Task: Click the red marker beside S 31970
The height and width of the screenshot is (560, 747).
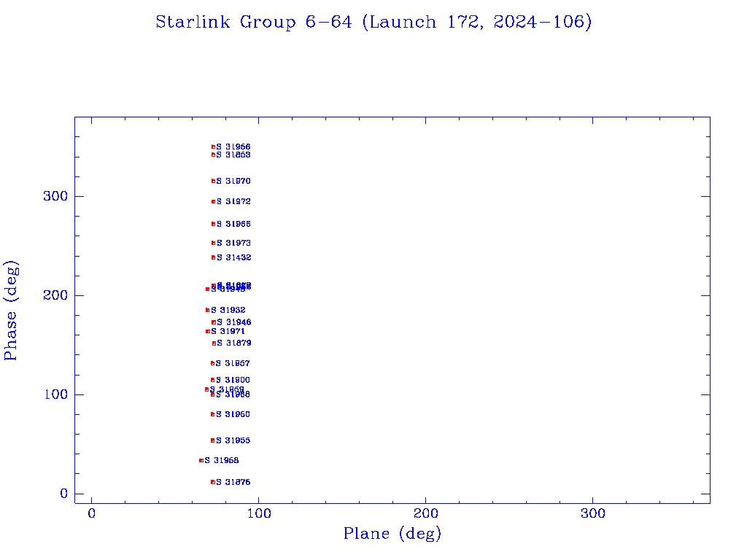Action: coord(214,181)
